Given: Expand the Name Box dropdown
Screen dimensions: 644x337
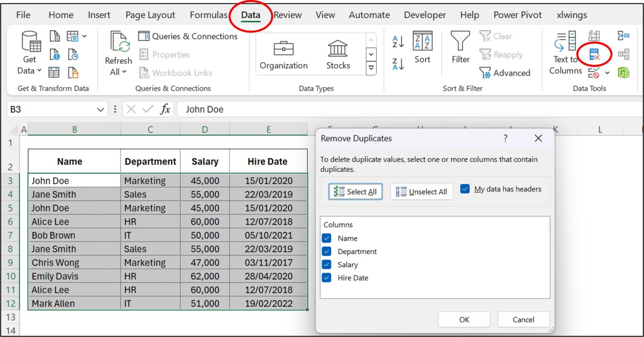Looking at the screenshot, I should point(100,110).
